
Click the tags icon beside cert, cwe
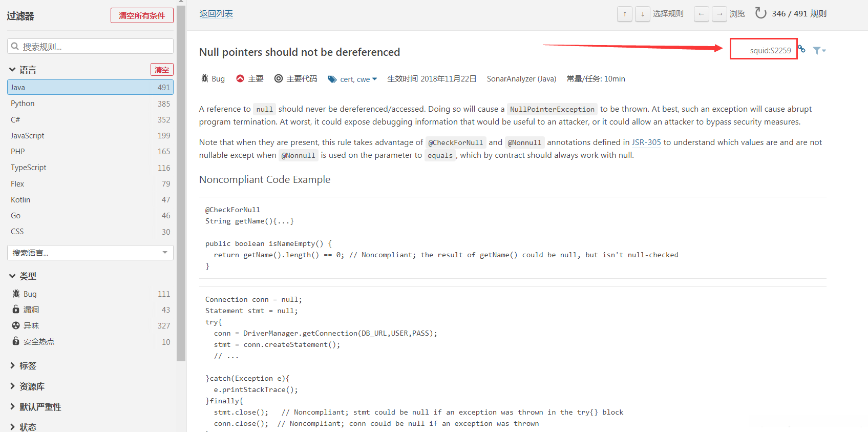tap(332, 79)
